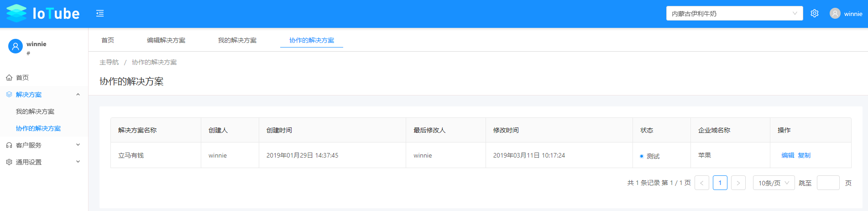
Task: Switch to the 编辑解决方案 tab
Action: pyautogui.click(x=166, y=40)
